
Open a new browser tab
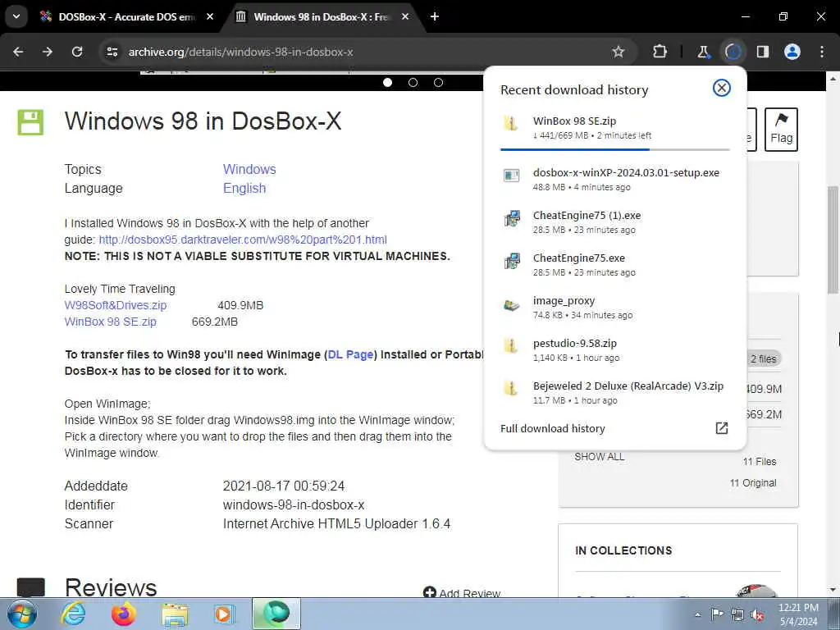pos(435,16)
